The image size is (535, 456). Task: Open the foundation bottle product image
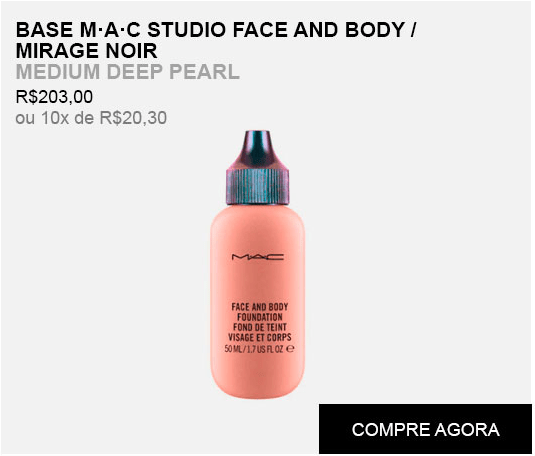[x=258, y=265]
